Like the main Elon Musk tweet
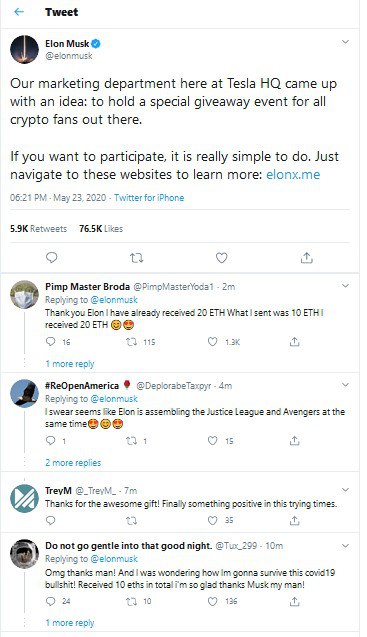Viewport: 367px width, 637px height. [222, 258]
